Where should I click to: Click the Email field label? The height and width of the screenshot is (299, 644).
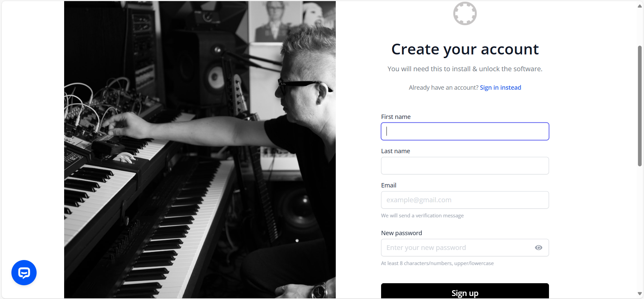[x=388, y=185]
